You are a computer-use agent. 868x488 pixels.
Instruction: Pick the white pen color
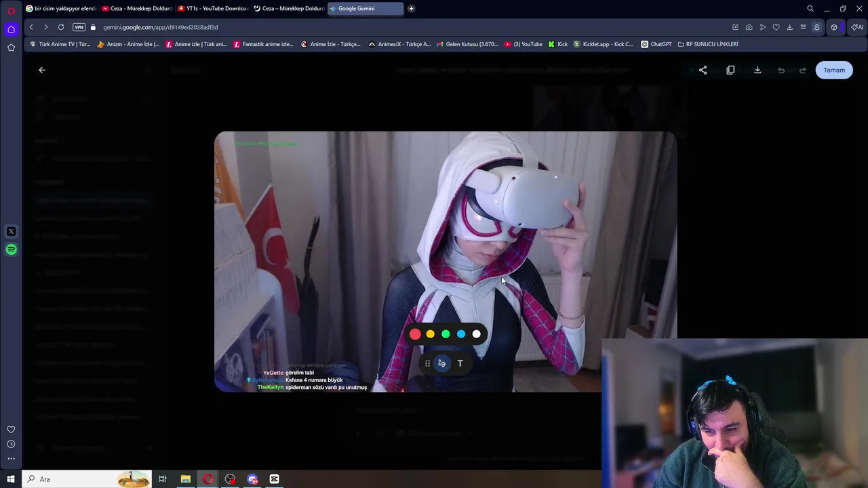coord(477,333)
